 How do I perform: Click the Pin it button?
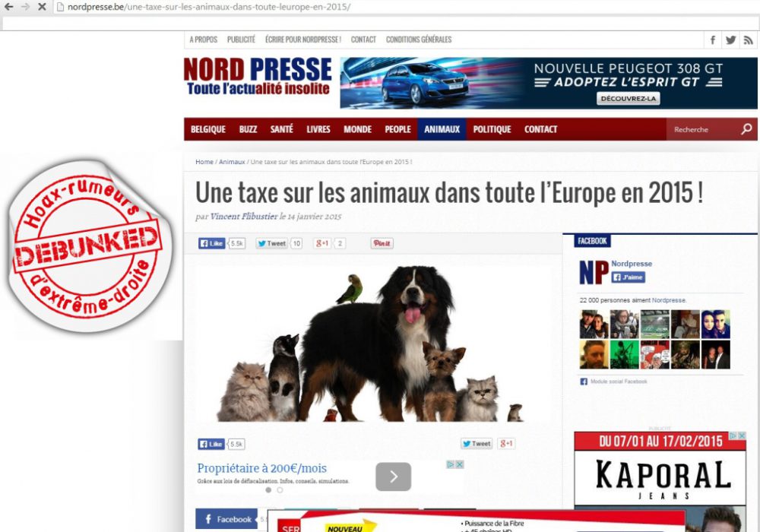[x=382, y=243]
